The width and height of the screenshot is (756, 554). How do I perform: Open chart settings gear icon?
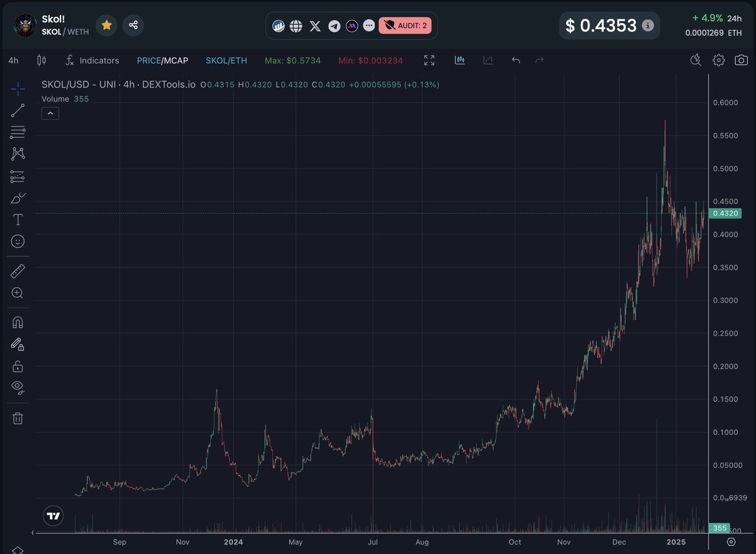718,60
